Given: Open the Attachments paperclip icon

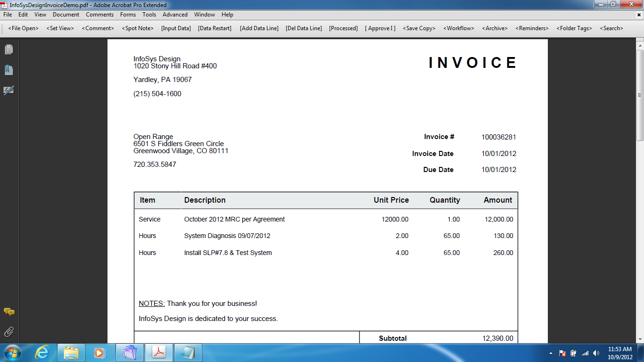Looking at the screenshot, I should coord(8,332).
